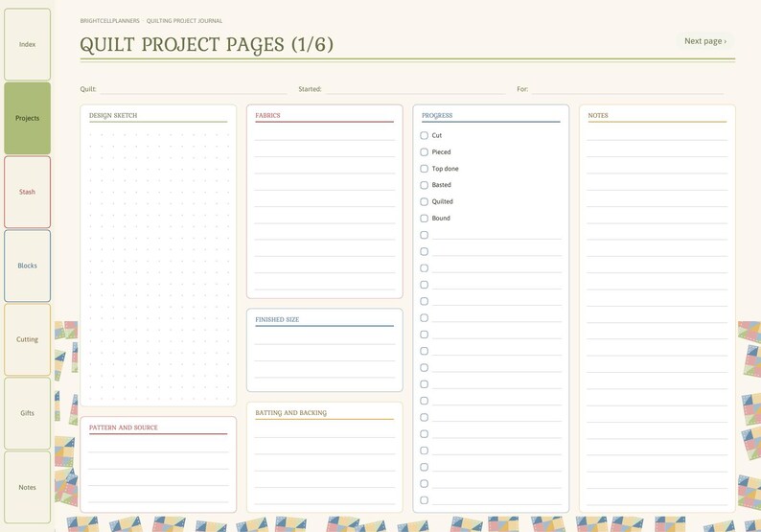Mark the Bound step checked

[425, 219]
